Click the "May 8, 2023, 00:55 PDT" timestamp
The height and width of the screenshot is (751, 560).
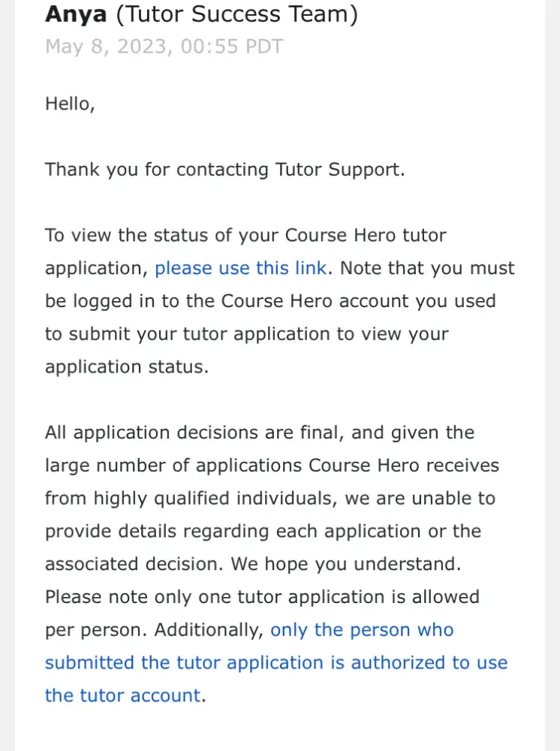click(164, 47)
